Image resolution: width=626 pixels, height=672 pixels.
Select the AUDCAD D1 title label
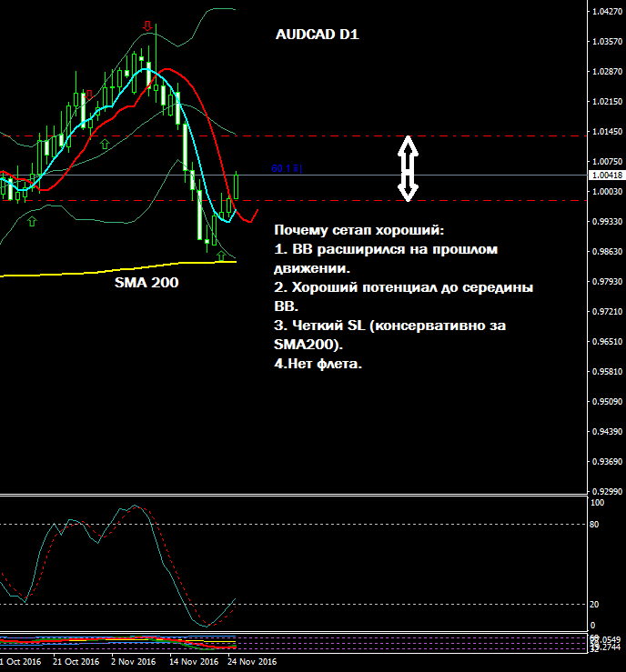(x=318, y=35)
